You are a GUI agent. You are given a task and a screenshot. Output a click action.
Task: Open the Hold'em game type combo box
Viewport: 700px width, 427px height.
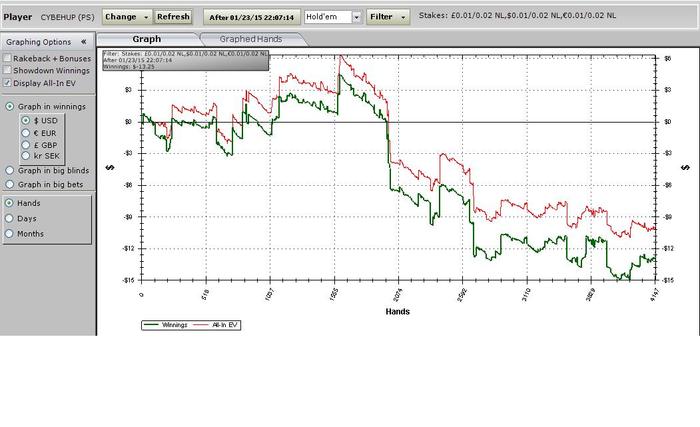click(333, 17)
